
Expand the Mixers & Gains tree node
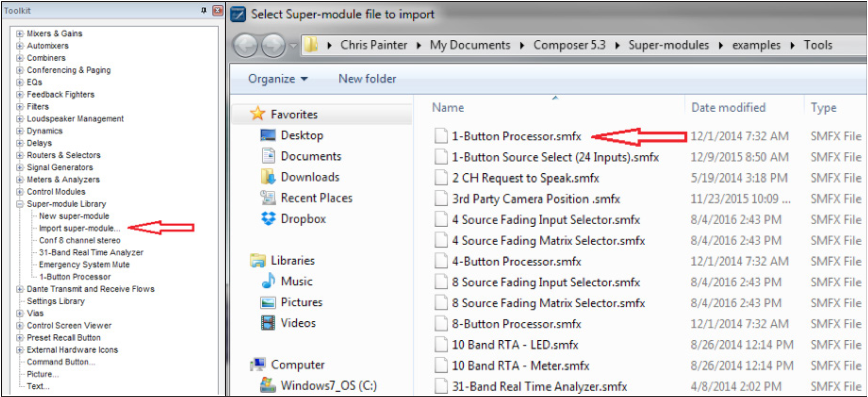(x=20, y=34)
